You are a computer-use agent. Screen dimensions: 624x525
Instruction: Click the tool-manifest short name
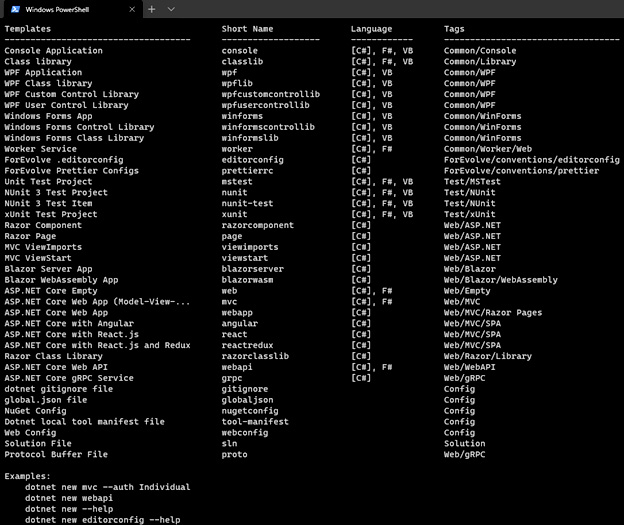coord(255,422)
